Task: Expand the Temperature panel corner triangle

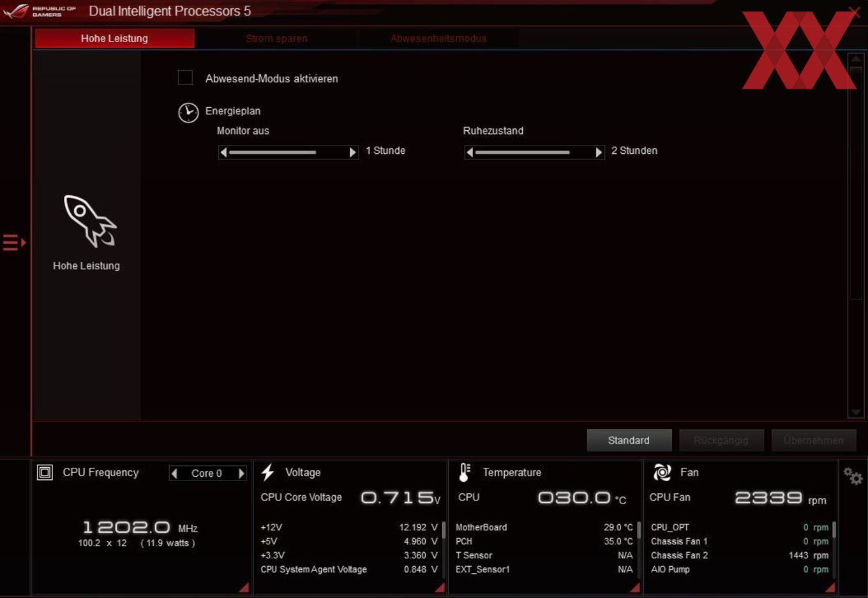Action: [x=636, y=588]
